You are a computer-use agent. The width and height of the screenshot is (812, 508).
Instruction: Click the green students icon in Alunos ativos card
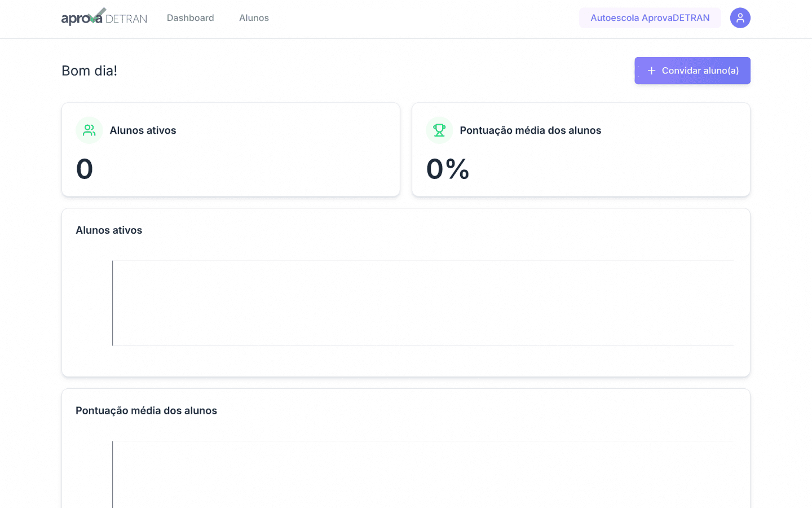pyautogui.click(x=89, y=130)
